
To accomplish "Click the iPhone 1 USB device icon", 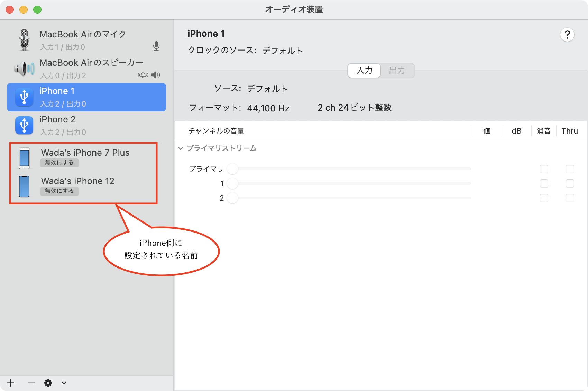I will (24, 97).
